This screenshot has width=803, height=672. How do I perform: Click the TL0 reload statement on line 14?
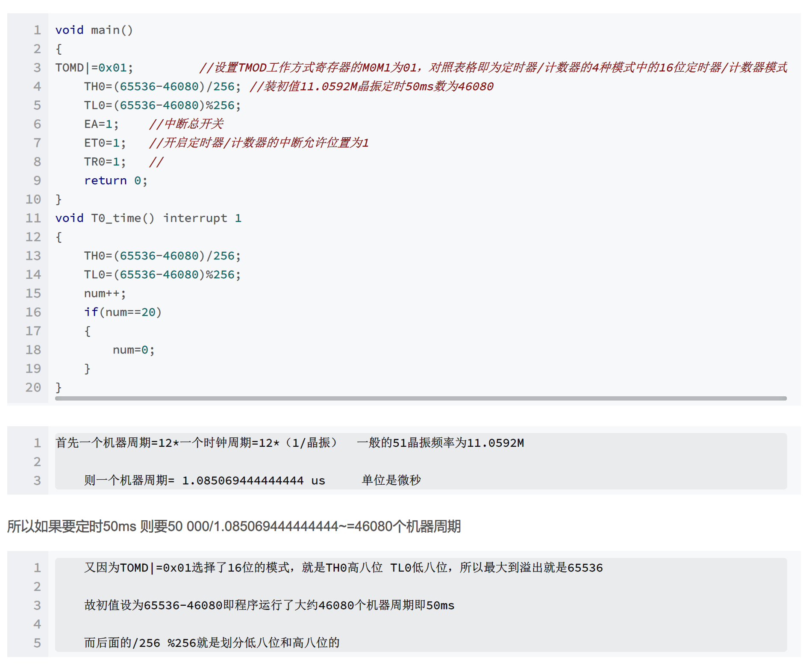click(162, 274)
